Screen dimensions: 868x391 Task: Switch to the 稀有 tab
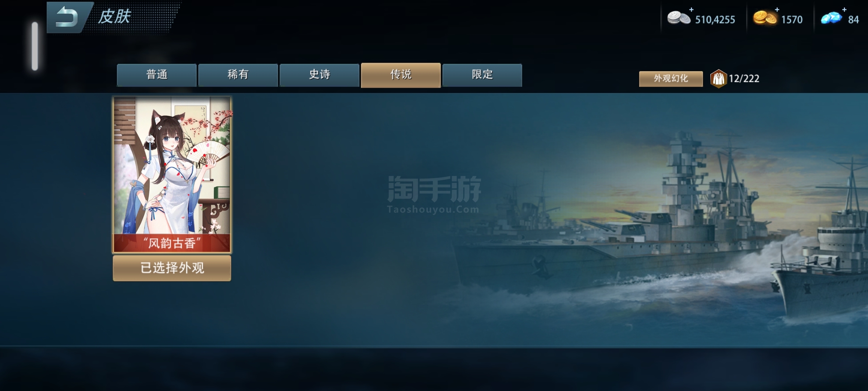coord(238,75)
